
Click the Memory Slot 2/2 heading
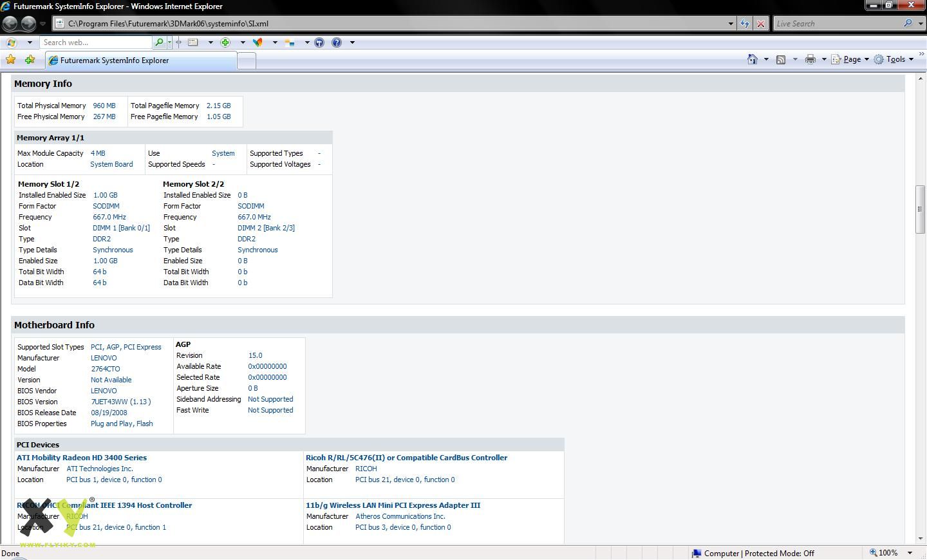[x=193, y=184]
